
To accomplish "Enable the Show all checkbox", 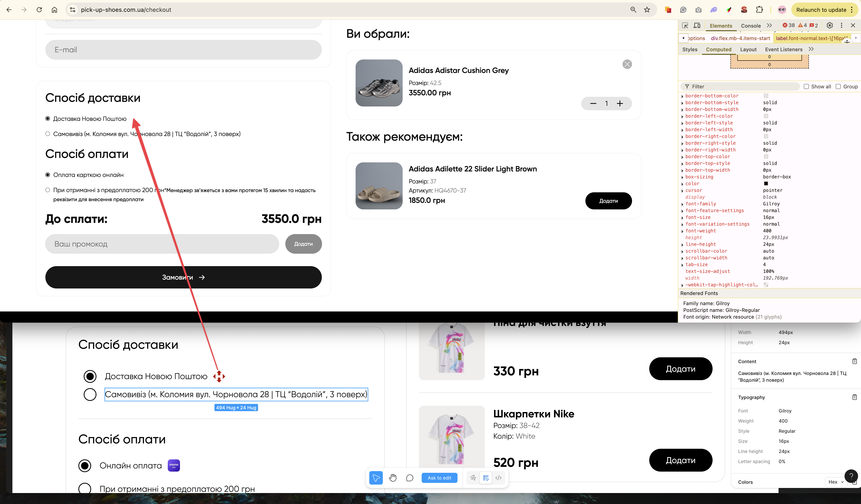I will click(x=806, y=86).
